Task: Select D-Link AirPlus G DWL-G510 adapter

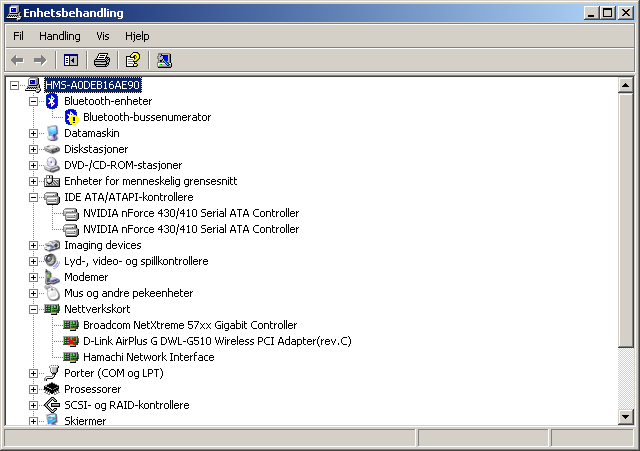Action: pyautogui.click(x=217, y=341)
